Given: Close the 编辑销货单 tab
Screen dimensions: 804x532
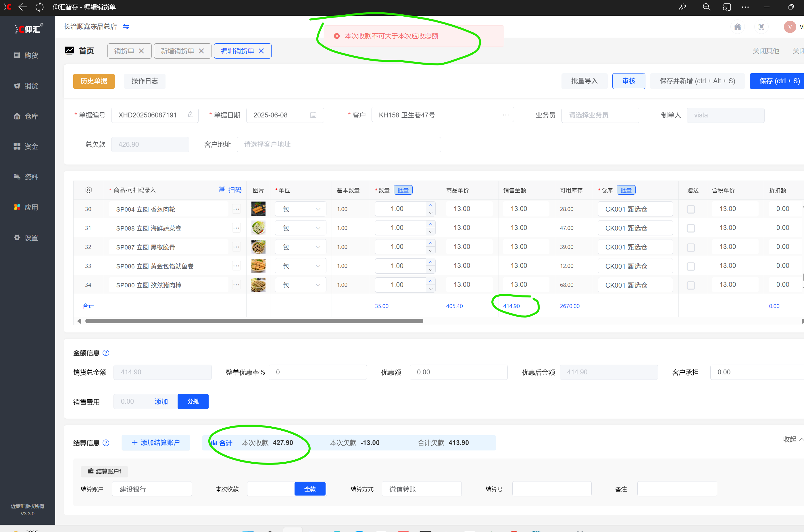Looking at the screenshot, I should coord(261,51).
